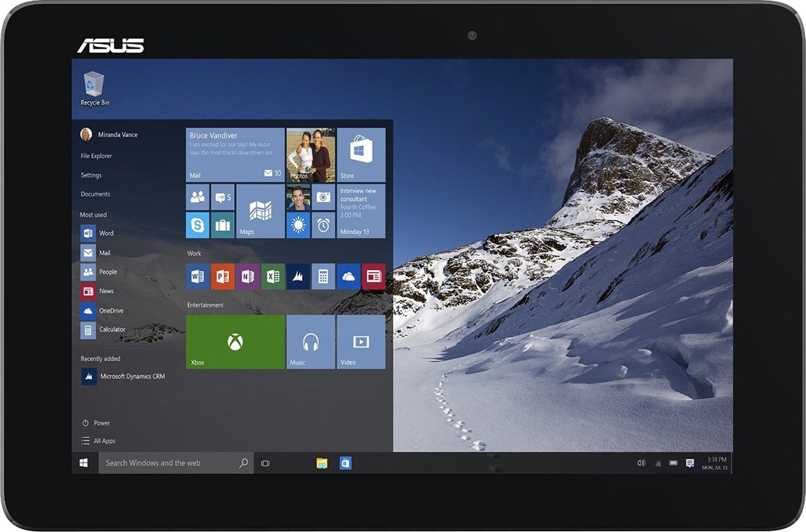The width and height of the screenshot is (806, 532).
Task: Open the Camera tile
Action: 324,197
